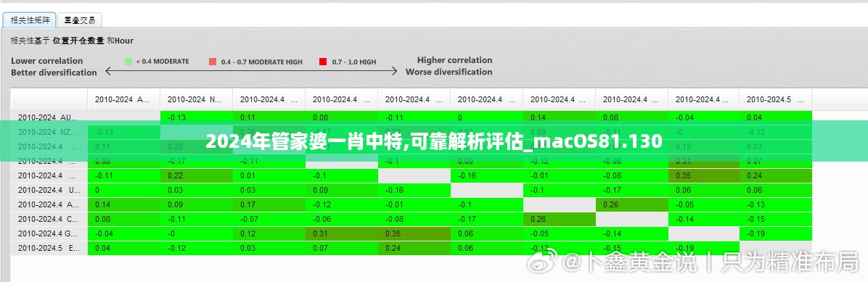Switch to the 相关性矩阵 tab
The width and height of the screenshot is (868, 282).
pos(30,20)
